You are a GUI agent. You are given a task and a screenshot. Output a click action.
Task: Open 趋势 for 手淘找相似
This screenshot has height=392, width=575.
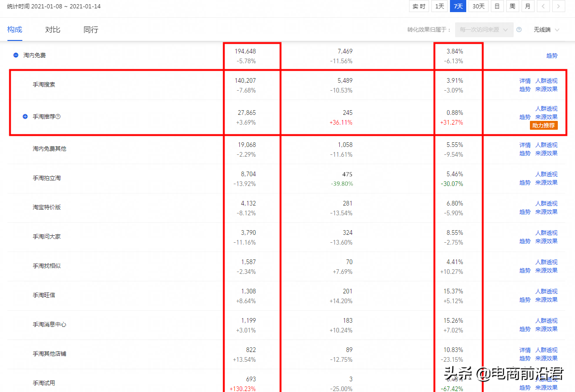[x=525, y=271]
